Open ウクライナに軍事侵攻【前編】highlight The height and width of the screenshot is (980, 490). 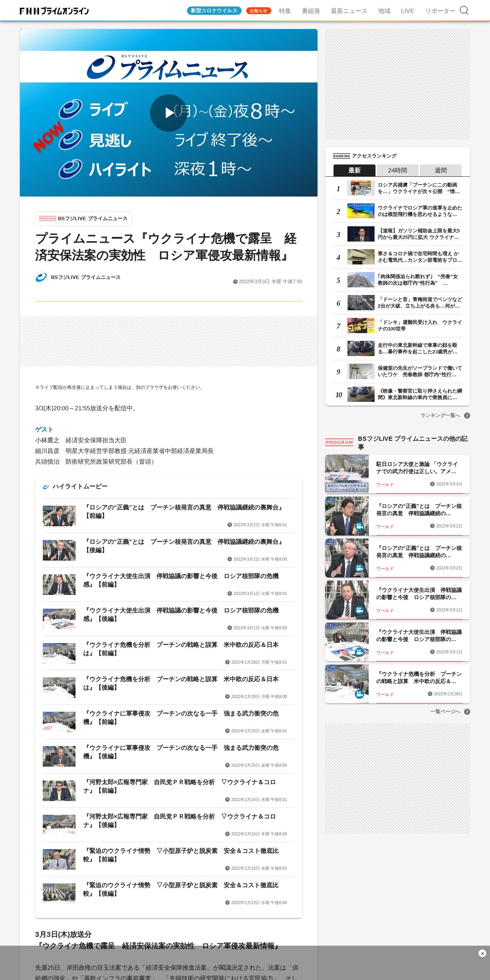pos(168,722)
